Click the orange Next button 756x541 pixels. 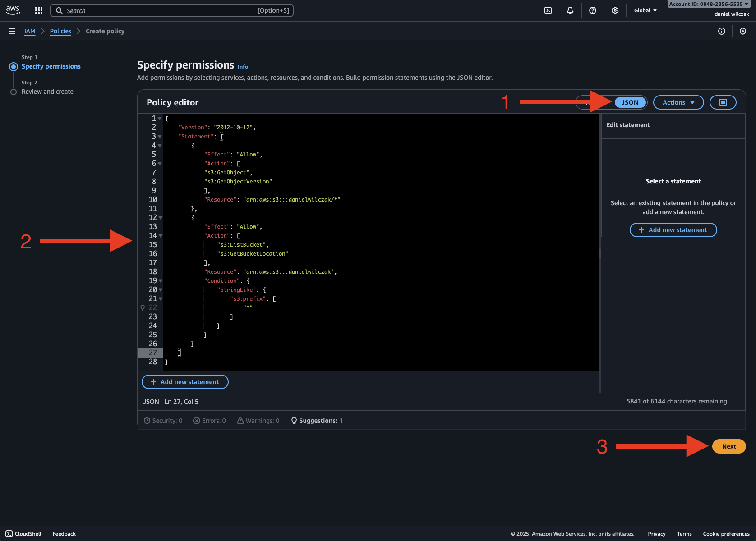click(x=728, y=446)
